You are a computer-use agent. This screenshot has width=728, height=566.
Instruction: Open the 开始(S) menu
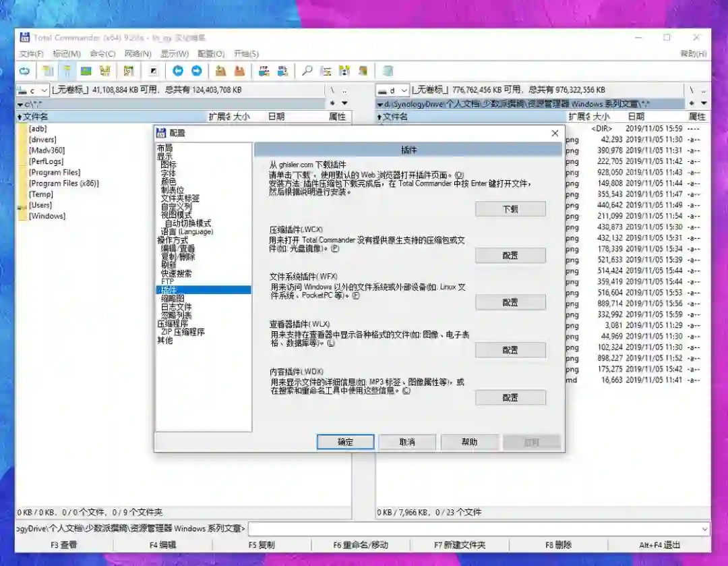click(246, 54)
